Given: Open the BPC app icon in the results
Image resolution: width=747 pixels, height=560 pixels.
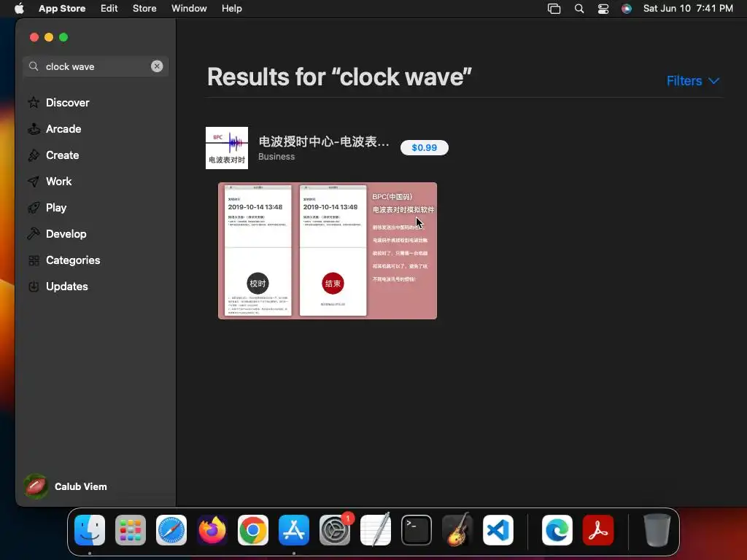Looking at the screenshot, I should pyautogui.click(x=227, y=147).
